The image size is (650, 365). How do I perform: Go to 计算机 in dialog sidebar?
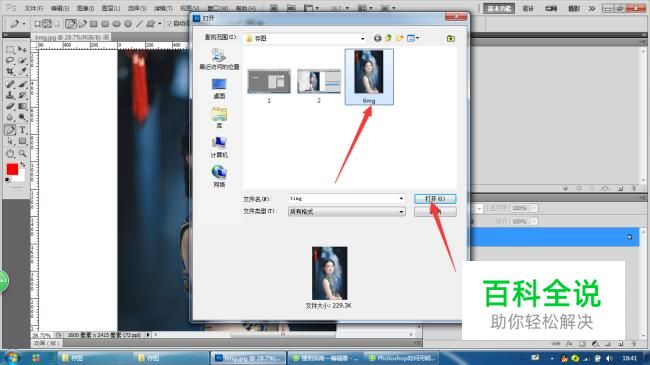click(x=219, y=147)
